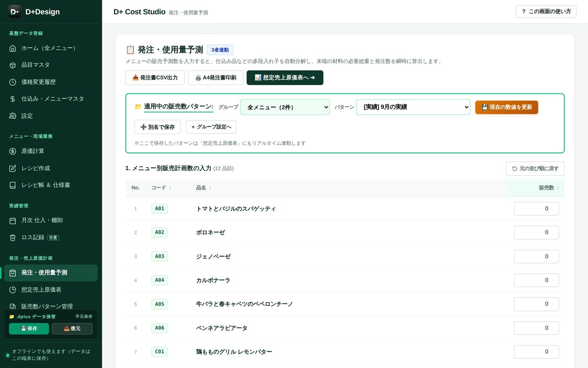The width and height of the screenshot is (588, 368).
Task: Click the 品目マスタ box icon
Action: pos(13,65)
